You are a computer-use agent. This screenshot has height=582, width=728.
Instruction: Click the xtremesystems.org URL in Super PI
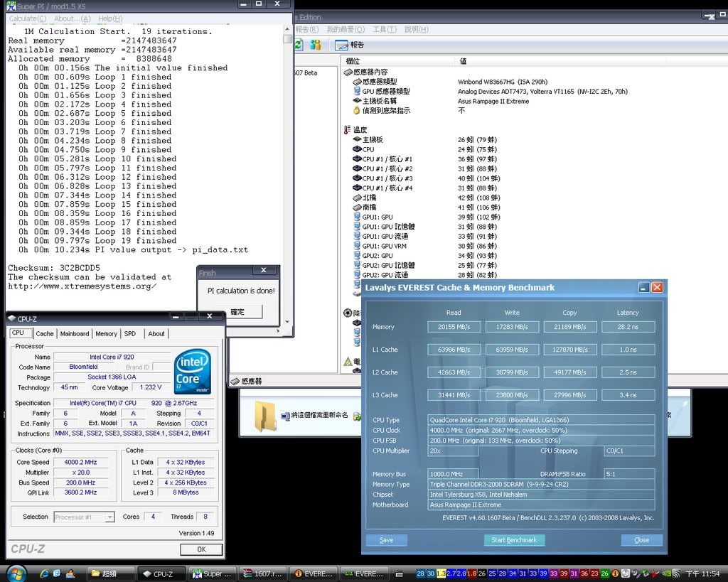click(82, 286)
